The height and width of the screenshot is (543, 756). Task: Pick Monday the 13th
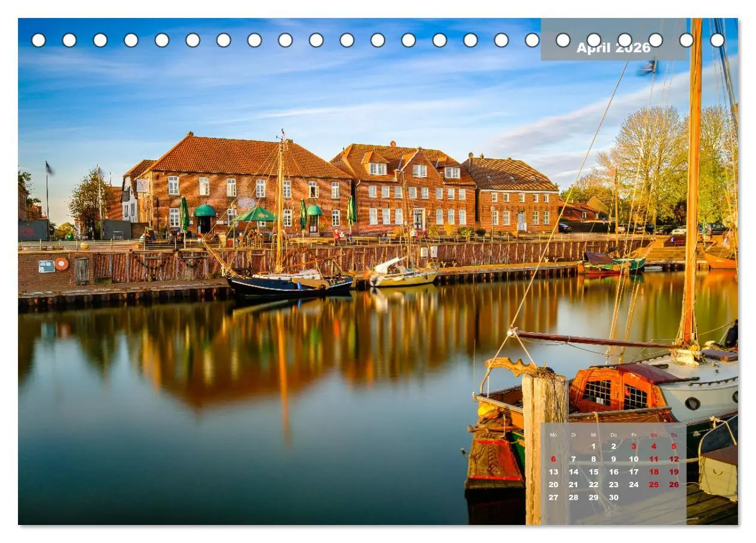point(553,472)
